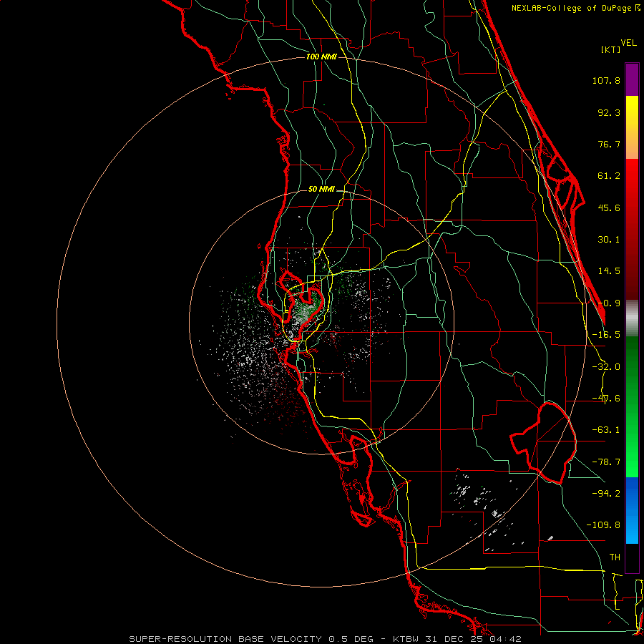Pick the blue band of velocity scale
644x644 pixels.
click(x=632, y=510)
